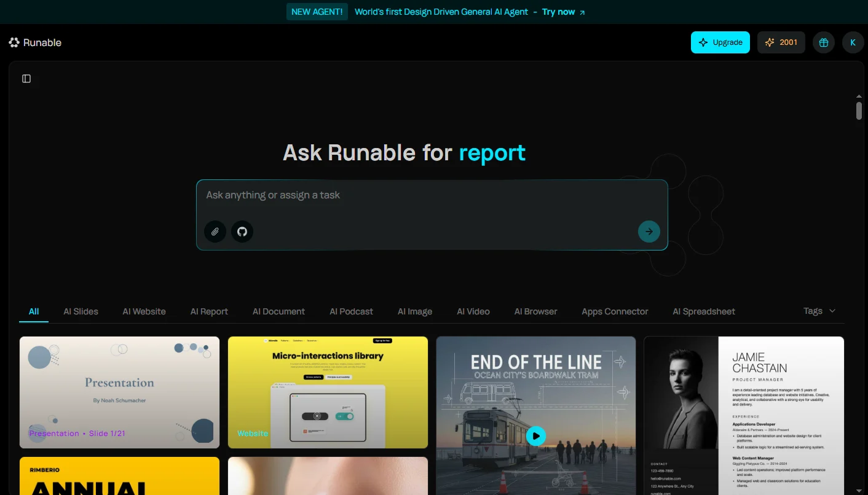This screenshot has width=868, height=495.
Task: Toggle the sidebar panel icon
Action: pyautogui.click(x=26, y=79)
